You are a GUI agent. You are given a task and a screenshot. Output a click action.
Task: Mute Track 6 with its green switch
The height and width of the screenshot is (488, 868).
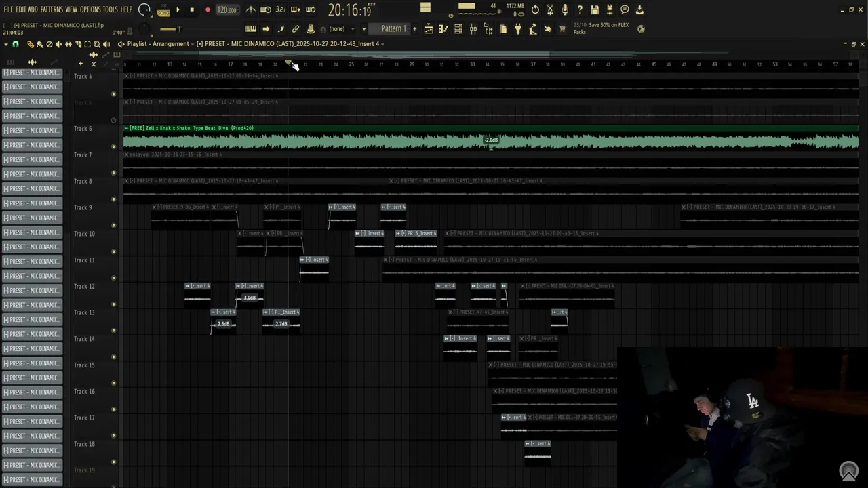coord(113,146)
